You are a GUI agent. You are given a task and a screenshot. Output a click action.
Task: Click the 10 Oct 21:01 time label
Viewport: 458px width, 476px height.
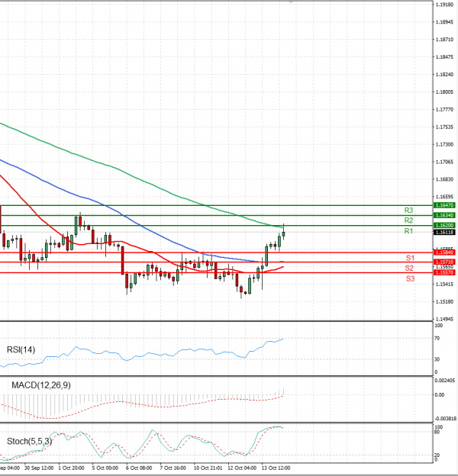click(208, 468)
